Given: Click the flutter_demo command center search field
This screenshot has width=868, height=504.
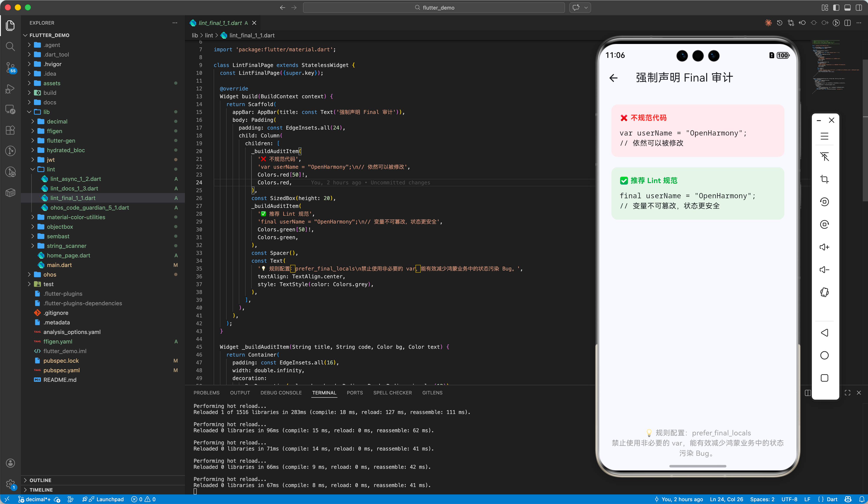Looking at the screenshot, I should [434, 8].
